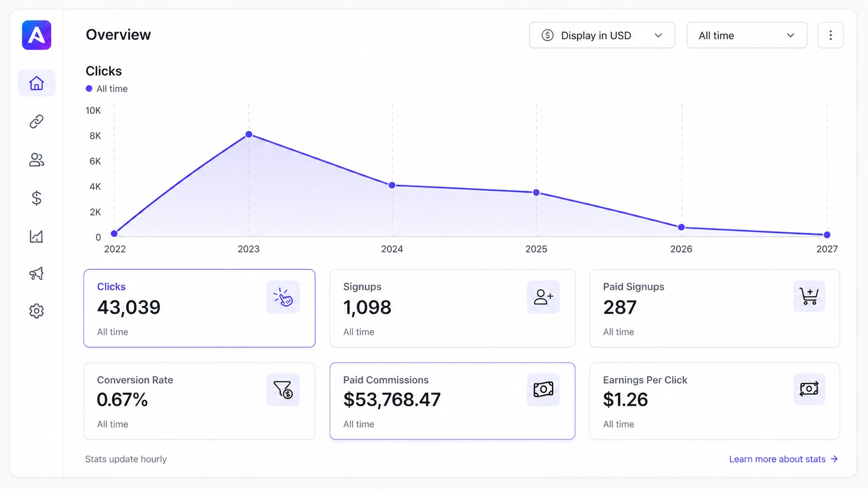Screen dimensions: 868x489
Task: Click the Stats update hourly note
Action: coord(126,459)
